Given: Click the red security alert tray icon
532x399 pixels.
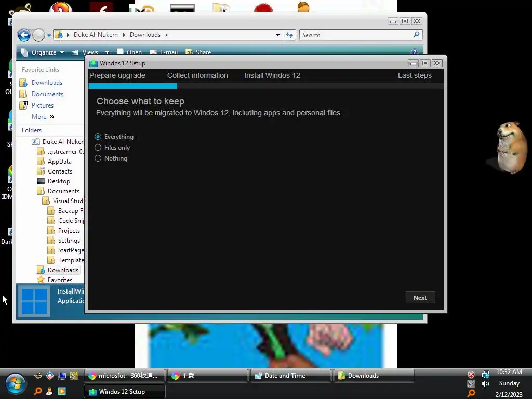Looking at the screenshot, I should point(471,375).
